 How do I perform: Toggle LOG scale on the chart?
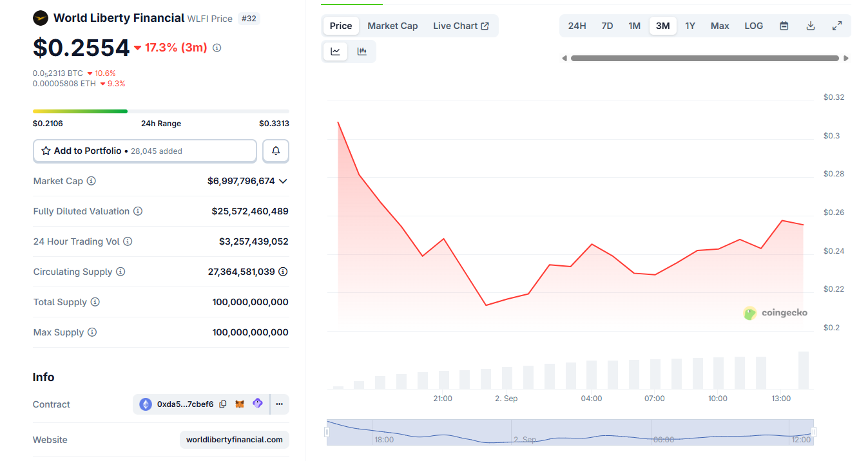753,26
